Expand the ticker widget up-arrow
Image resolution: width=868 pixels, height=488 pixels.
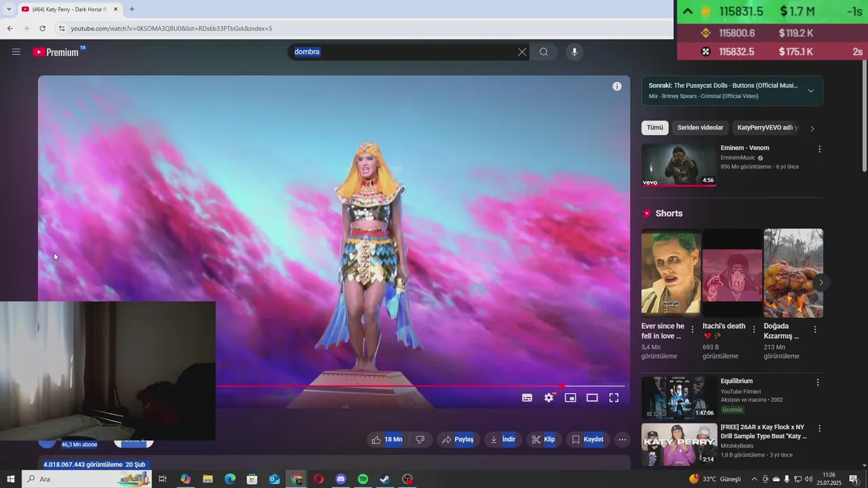click(688, 12)
